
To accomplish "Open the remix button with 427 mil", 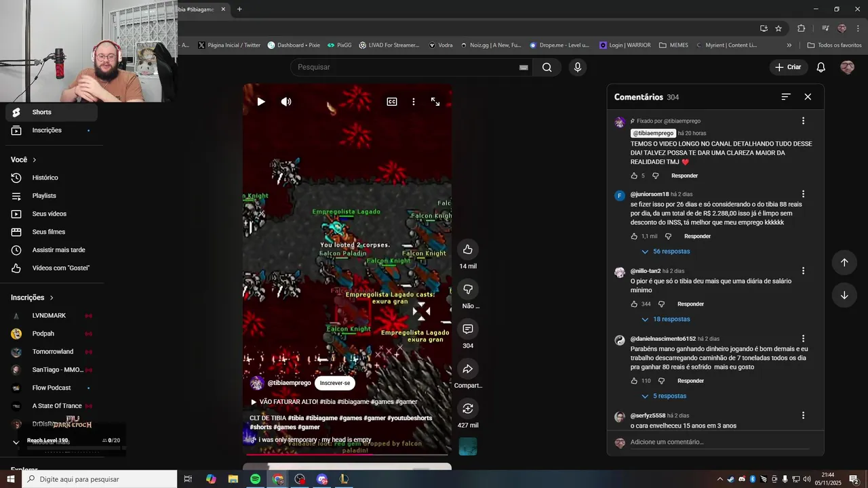I will point(468,408).
